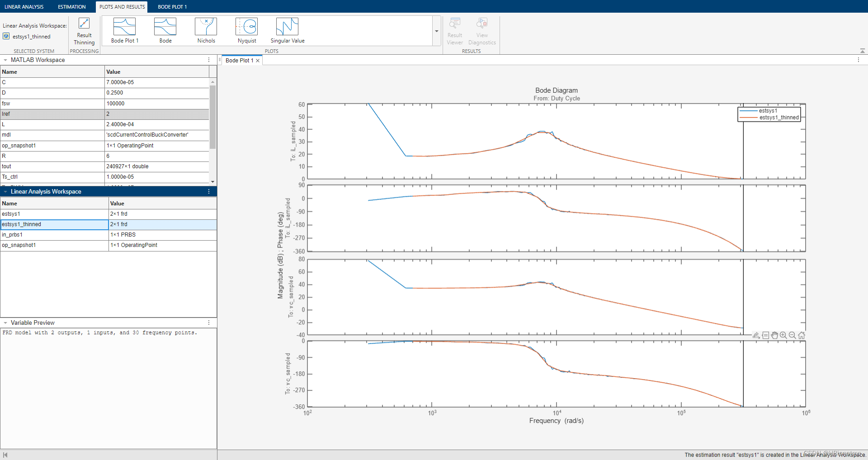The width and height of the screenshot is (868, 460).
Task: Open document area options menu
Action: pos(859,60)
